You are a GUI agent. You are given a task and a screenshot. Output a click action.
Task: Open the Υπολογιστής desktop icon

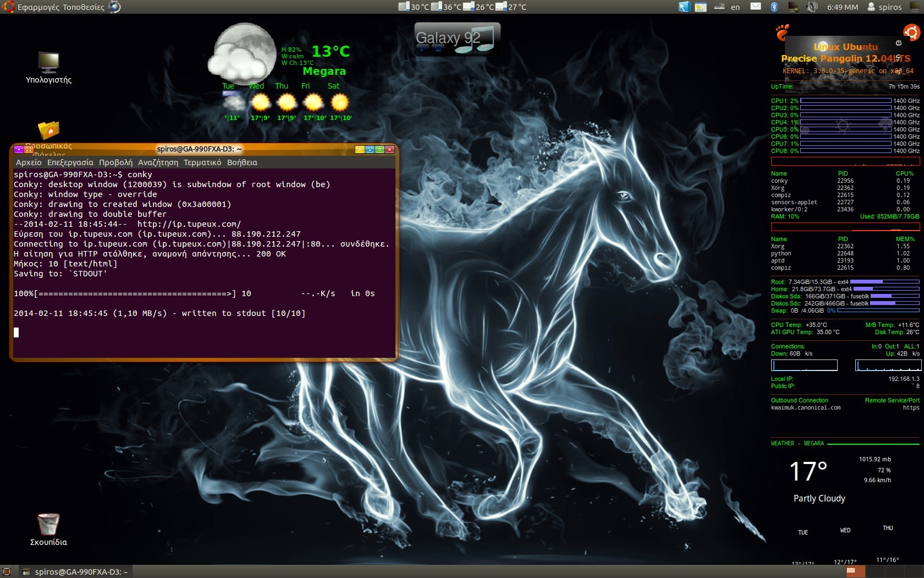(48, 63)
